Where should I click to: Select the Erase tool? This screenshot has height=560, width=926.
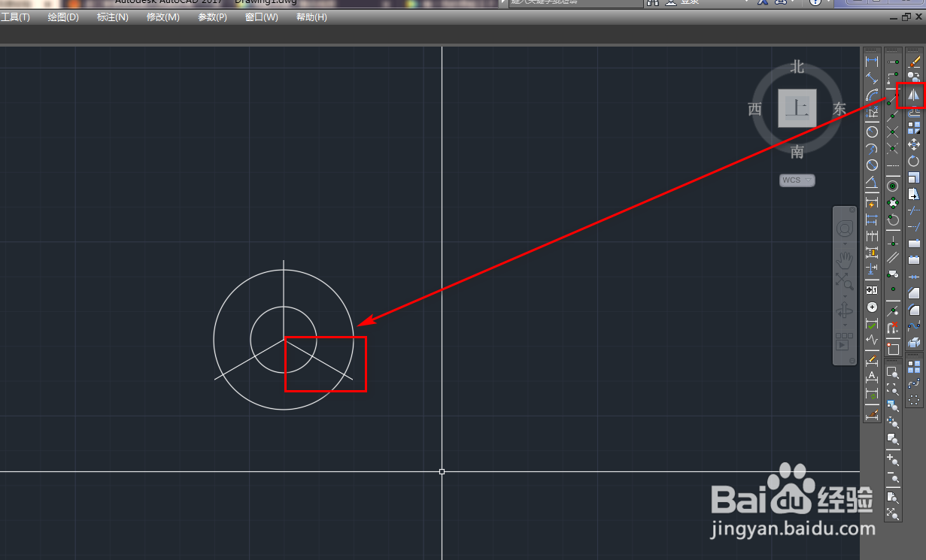[x=914, y=60]
